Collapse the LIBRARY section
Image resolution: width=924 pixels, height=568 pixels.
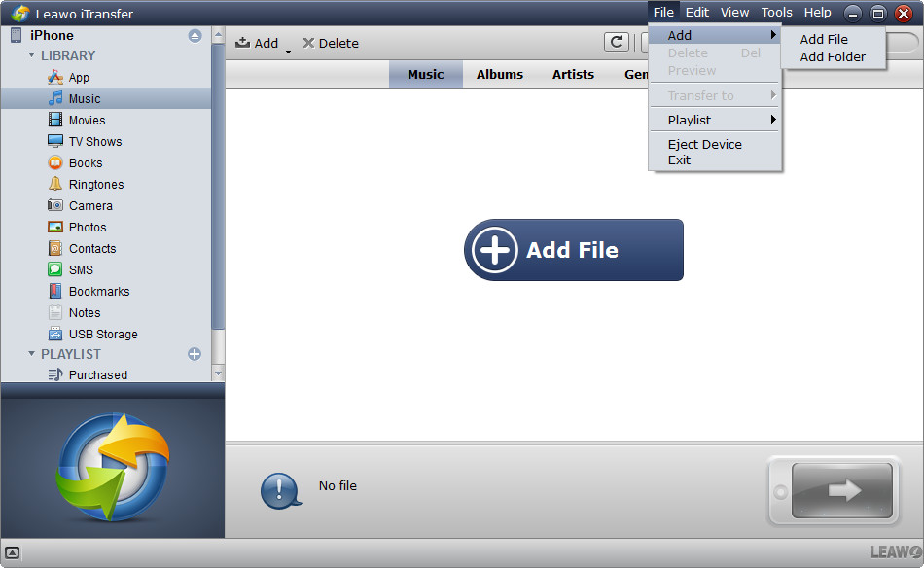[x=31, y=55]
